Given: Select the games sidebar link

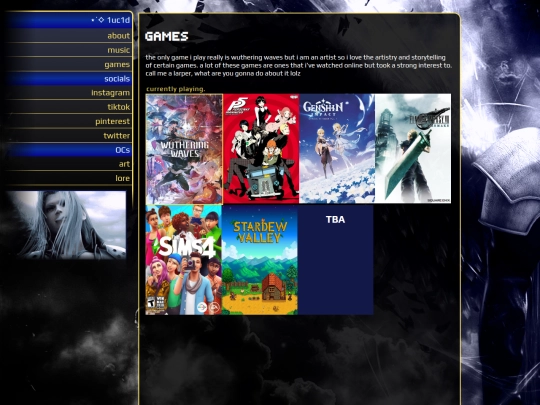Looking at the screenshot, I should [117, 64].
